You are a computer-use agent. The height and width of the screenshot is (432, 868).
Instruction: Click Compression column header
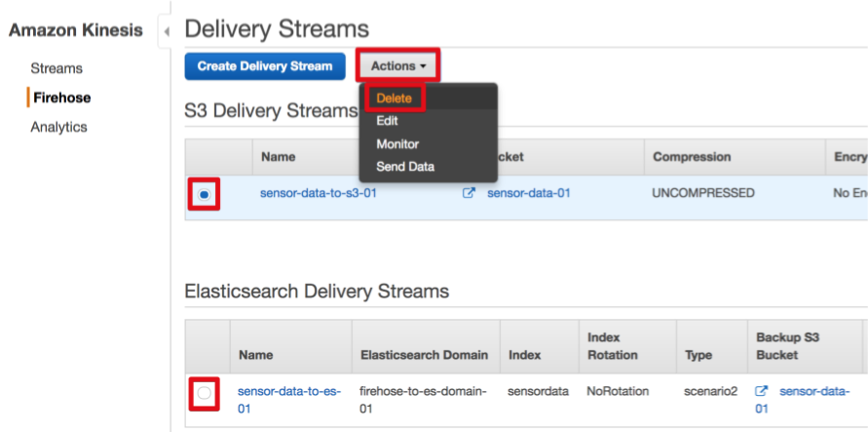pyautogui.click(x=692, y=157)
